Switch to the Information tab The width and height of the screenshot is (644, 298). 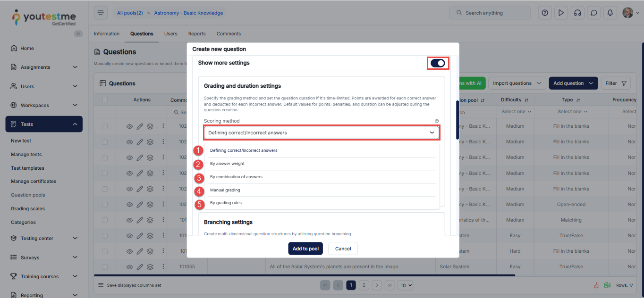click(x=107, y=33)
